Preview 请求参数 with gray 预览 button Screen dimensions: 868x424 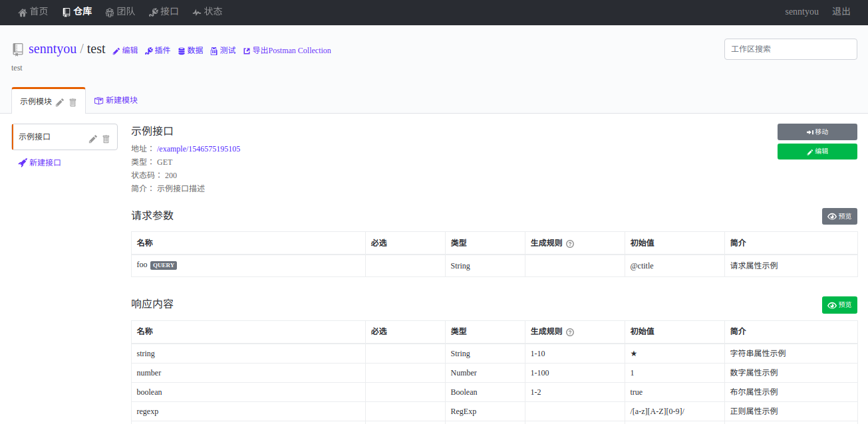pyautogui.click(x=839, y=217)
